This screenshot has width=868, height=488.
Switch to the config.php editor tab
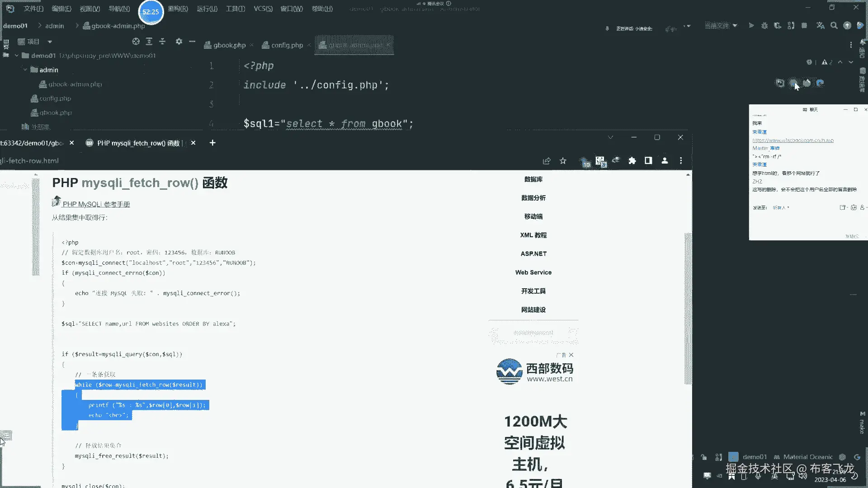tap(287, 45)
